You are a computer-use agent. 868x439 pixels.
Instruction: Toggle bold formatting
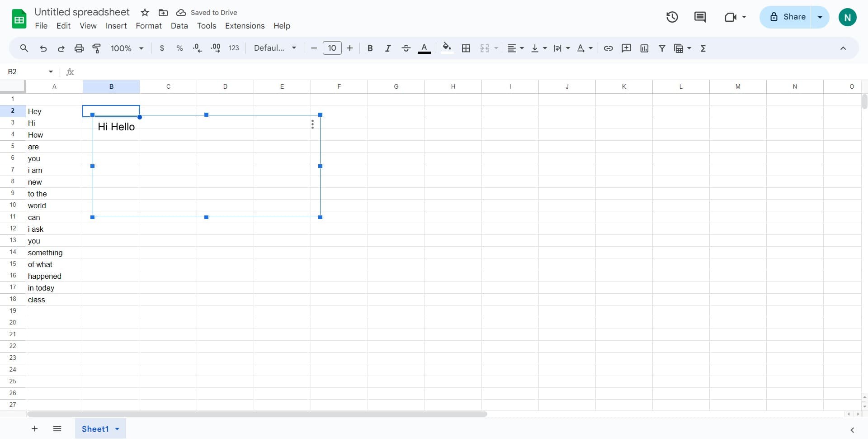(x=370, y=48)
